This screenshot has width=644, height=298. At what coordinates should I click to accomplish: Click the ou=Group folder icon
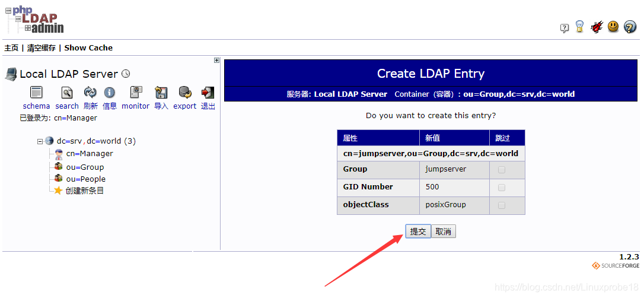[59, 167]
